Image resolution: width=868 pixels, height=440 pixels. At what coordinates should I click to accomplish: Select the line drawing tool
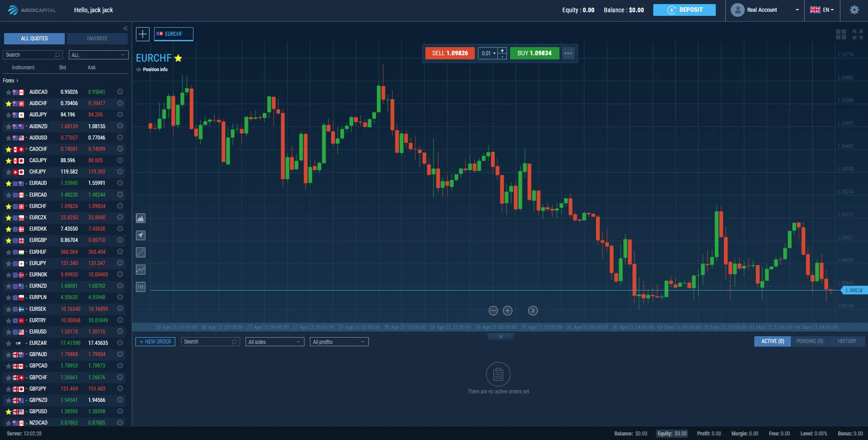click(x=141, y=252)
